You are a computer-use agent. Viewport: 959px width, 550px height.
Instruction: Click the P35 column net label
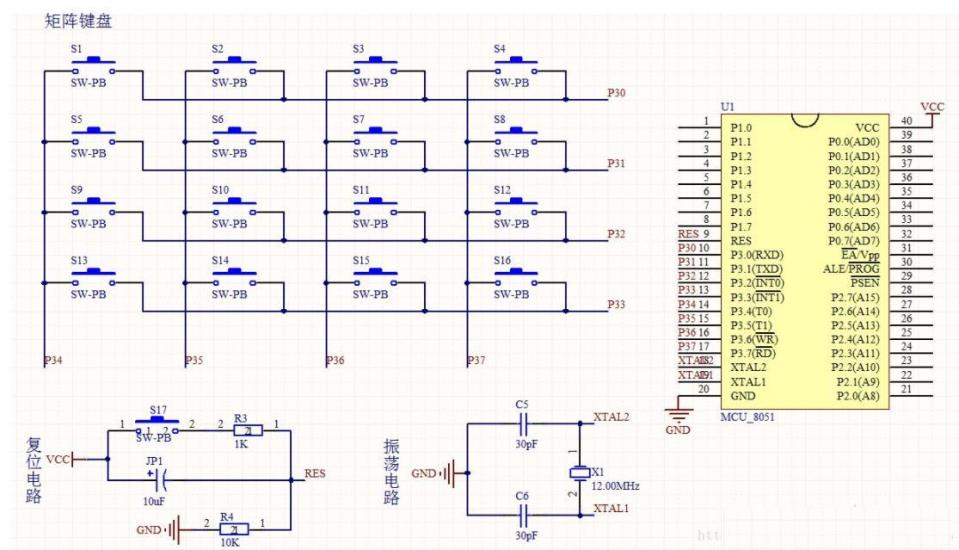coord(194,360)
